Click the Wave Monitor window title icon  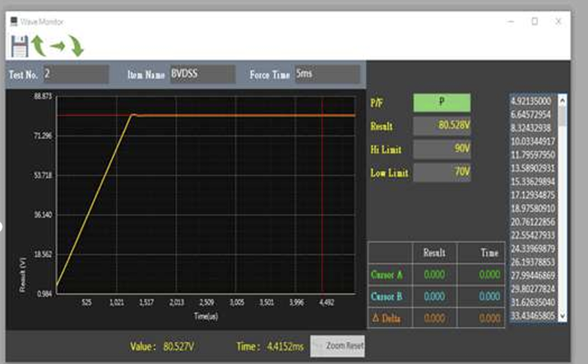pyautogui.click(x=14, y=21)
